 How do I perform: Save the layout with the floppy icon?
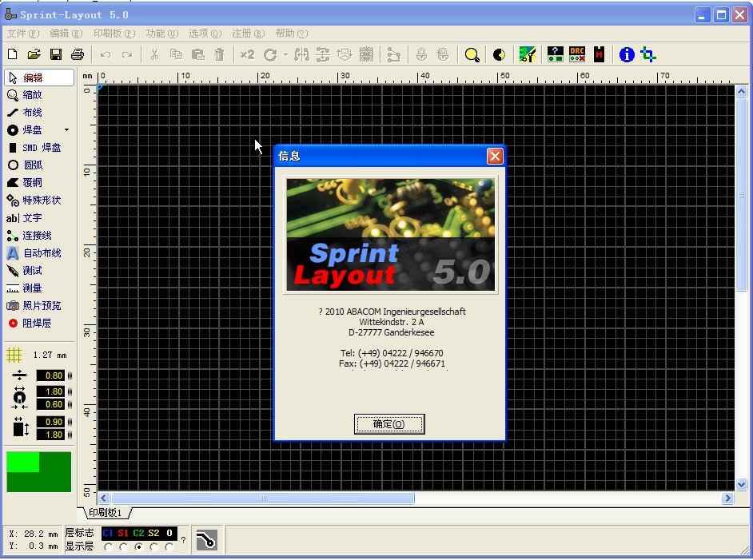pyautogui.click(x=56, y=54)
